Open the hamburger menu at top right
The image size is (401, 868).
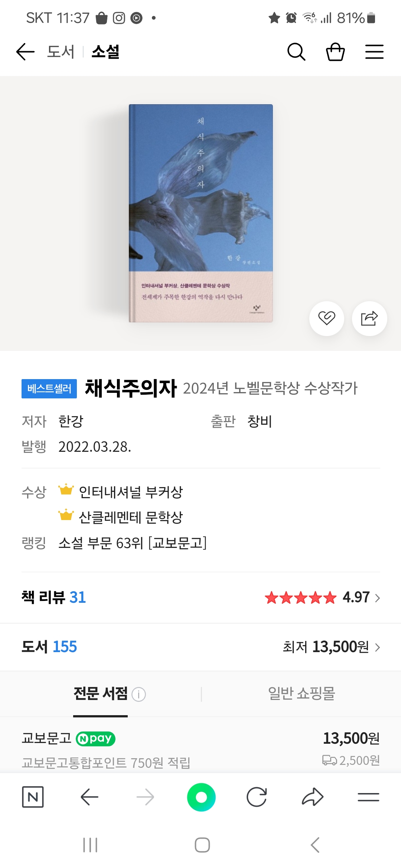[x=374, y=52]
